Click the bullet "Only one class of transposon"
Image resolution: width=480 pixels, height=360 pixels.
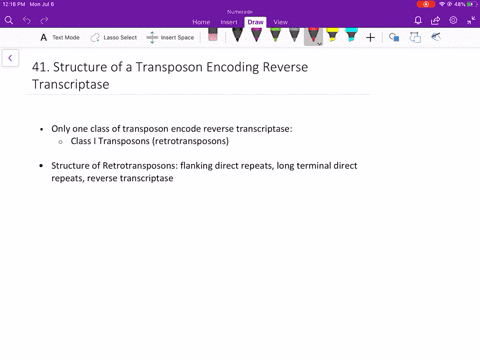point(172,129)
